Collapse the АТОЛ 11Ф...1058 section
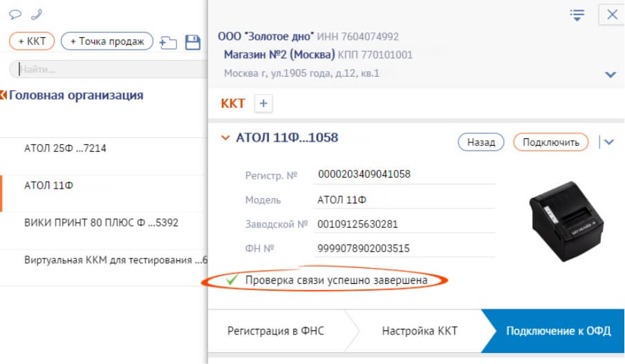The width and height of the screenshot is (625, 364). (225, 138)
